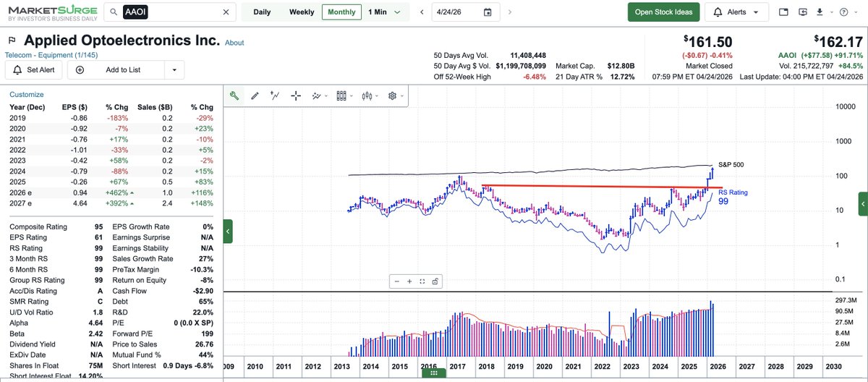Click into the symbol search field

pyautogui.click(x=170, y=12)
